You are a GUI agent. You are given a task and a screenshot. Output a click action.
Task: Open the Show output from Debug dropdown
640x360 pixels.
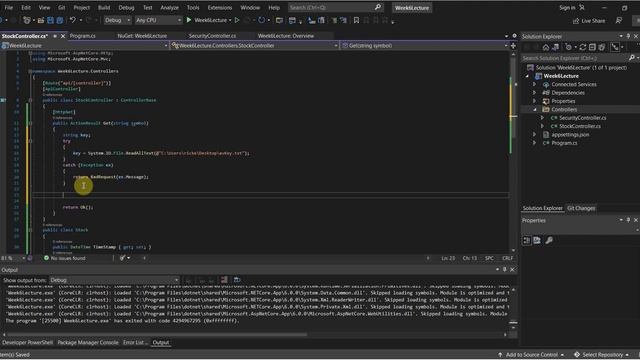(114, 280)
